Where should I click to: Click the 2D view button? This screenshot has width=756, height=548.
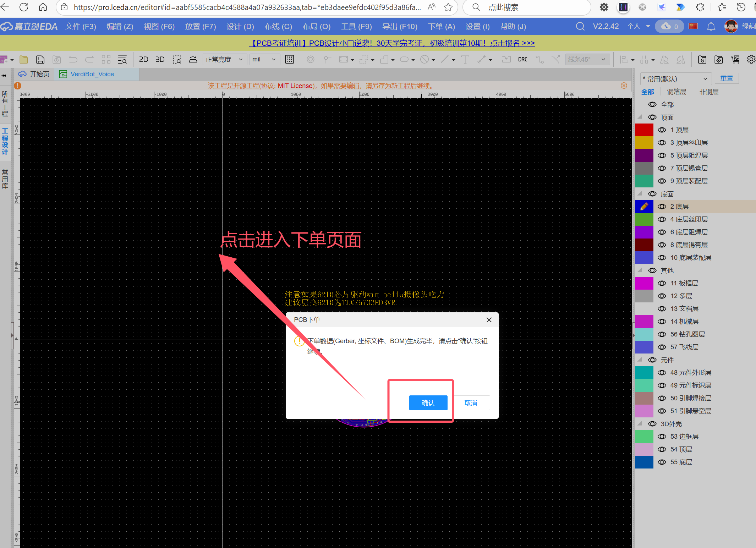coord(143,59)
